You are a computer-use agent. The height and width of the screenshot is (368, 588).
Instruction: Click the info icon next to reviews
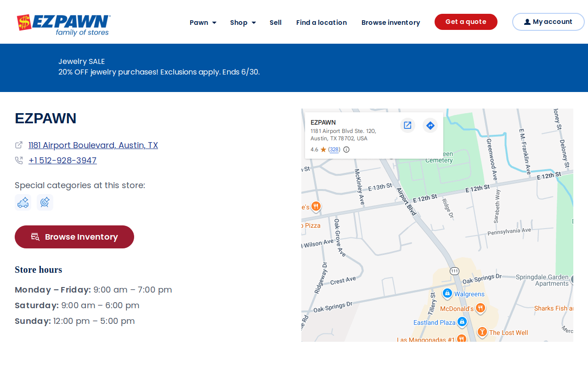click(x=346, y=149)
